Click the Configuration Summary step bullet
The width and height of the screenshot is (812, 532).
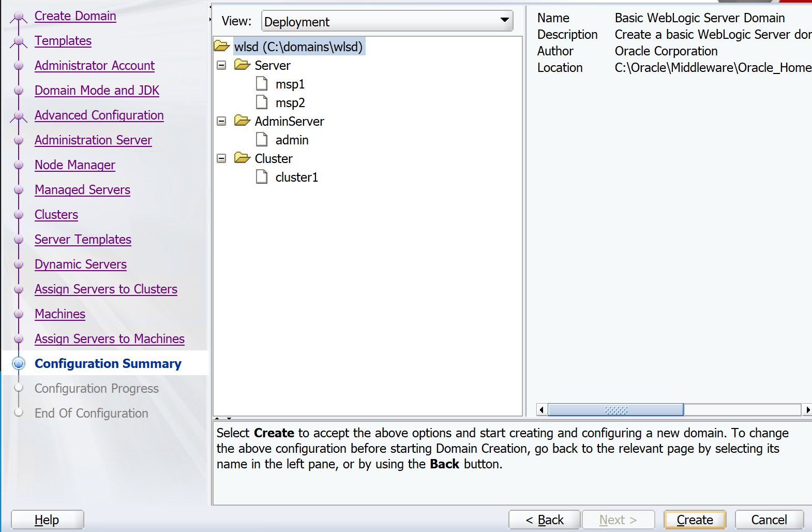tap(19, 363)
